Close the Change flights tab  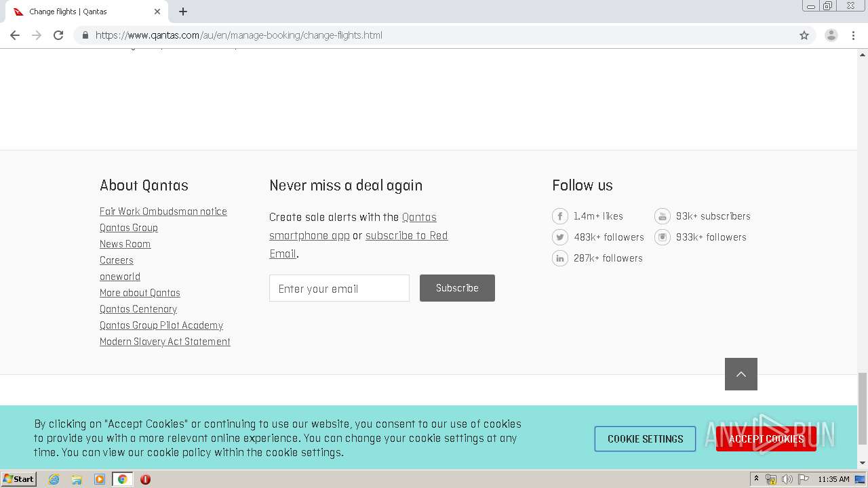click(x=157, y=12)
